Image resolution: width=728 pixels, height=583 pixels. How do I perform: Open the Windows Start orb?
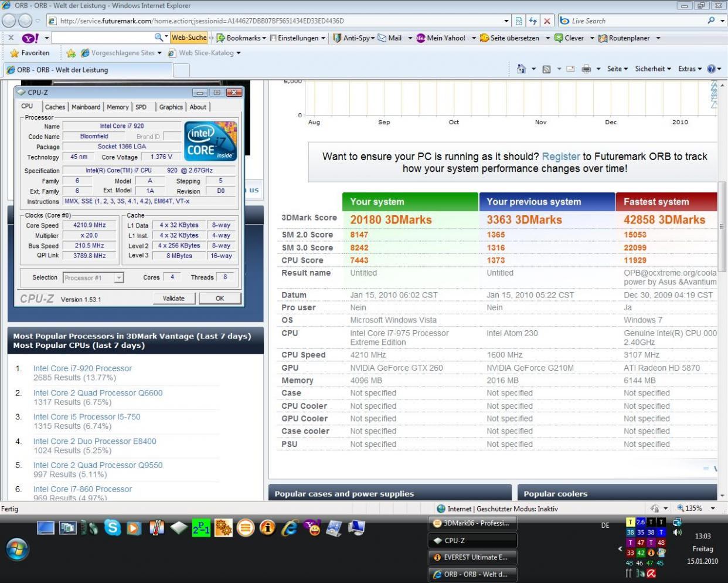tap(18, 550)
